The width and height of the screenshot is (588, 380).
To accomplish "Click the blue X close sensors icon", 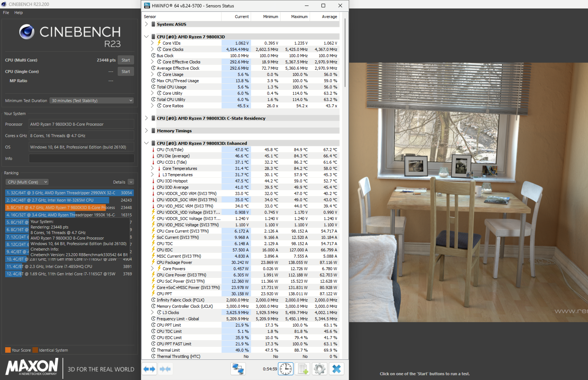I will (x=336, y=369).
